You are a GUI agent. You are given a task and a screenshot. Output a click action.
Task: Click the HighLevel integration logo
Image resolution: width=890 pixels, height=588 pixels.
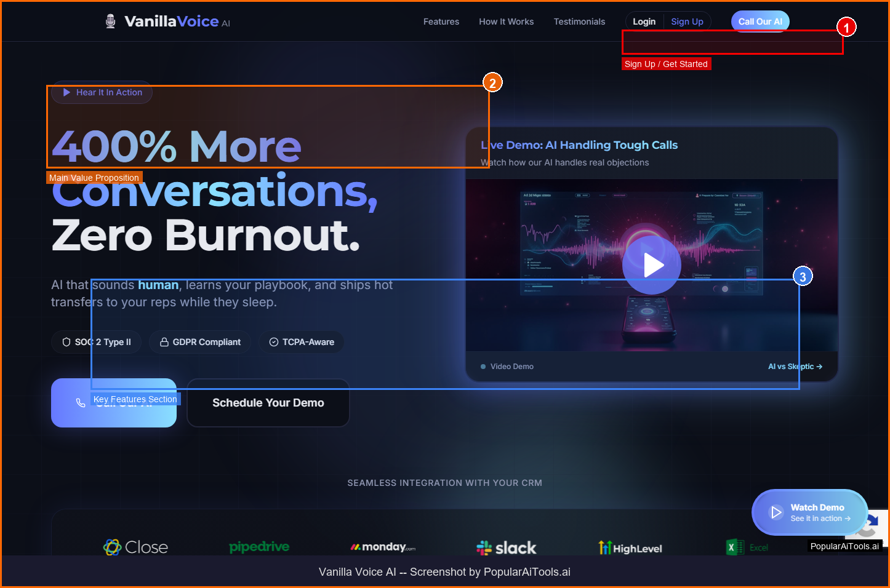(x=630, y=547)
